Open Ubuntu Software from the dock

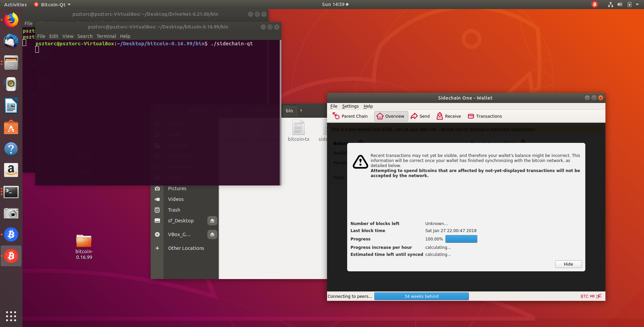point(11,127)
